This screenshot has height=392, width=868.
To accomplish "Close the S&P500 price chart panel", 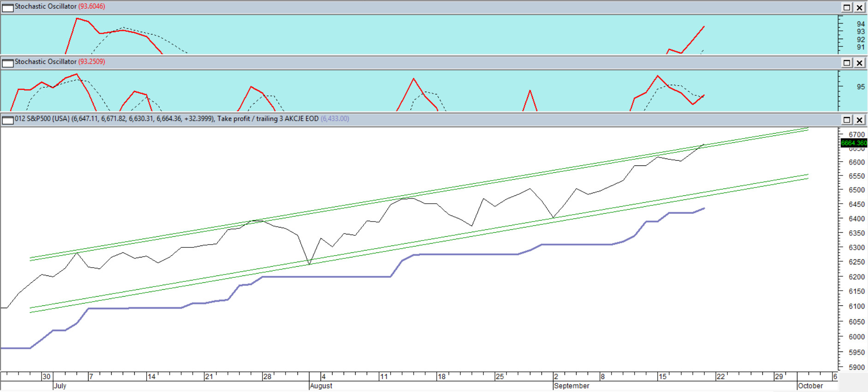I will (860, 120).
